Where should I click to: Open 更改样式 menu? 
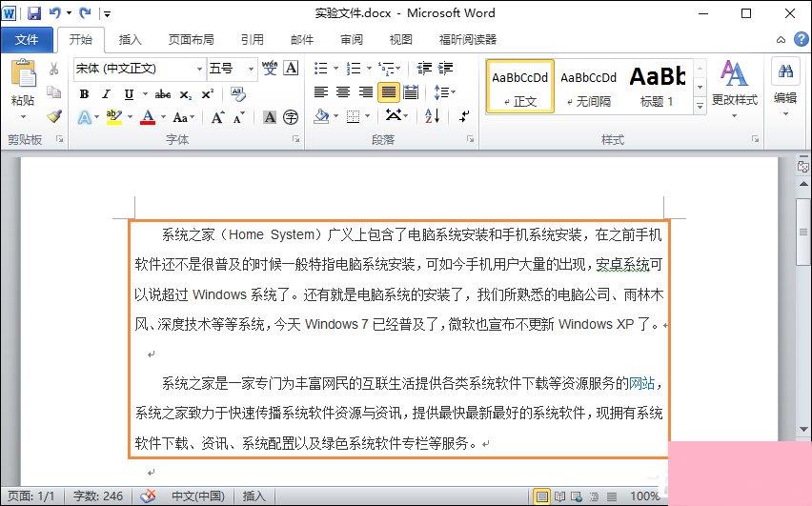pos(734,88)
